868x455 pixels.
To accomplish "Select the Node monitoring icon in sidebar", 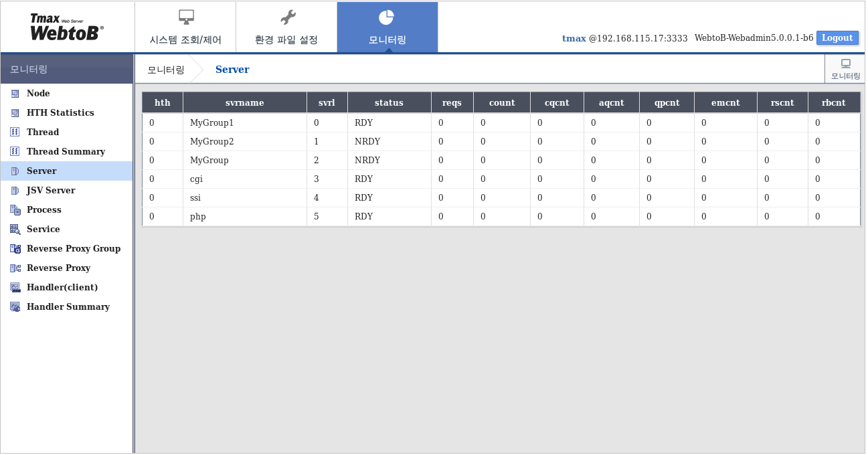I will pyautogui.click(x=15, y=93).
